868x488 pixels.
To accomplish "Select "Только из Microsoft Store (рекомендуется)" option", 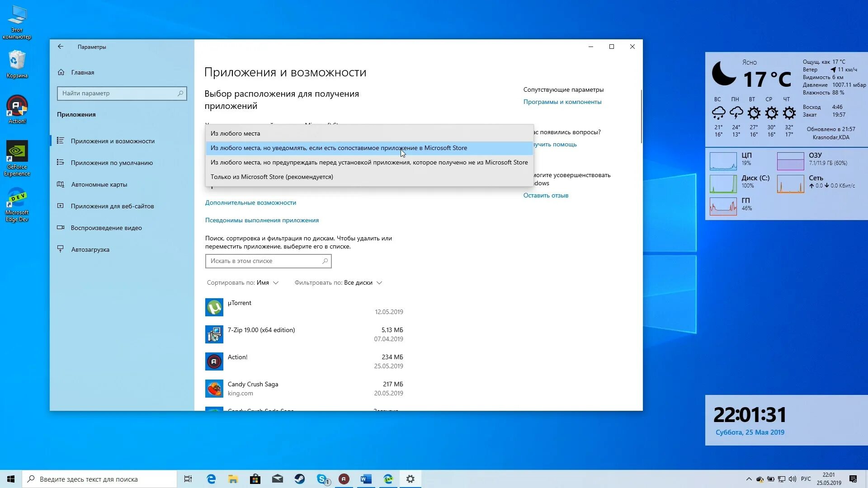I will [272, 177].
